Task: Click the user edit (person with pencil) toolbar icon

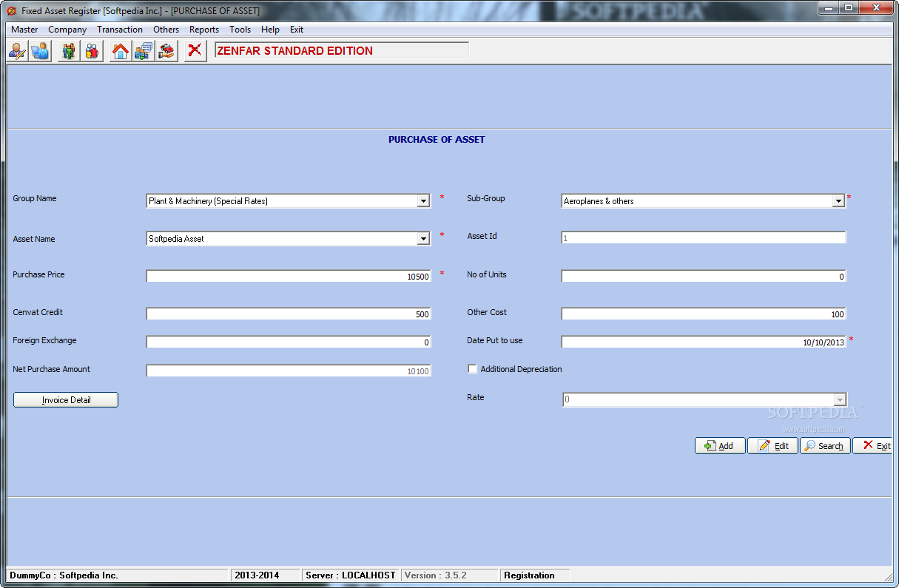Action: pyautogui.click(x=18, y=51)
